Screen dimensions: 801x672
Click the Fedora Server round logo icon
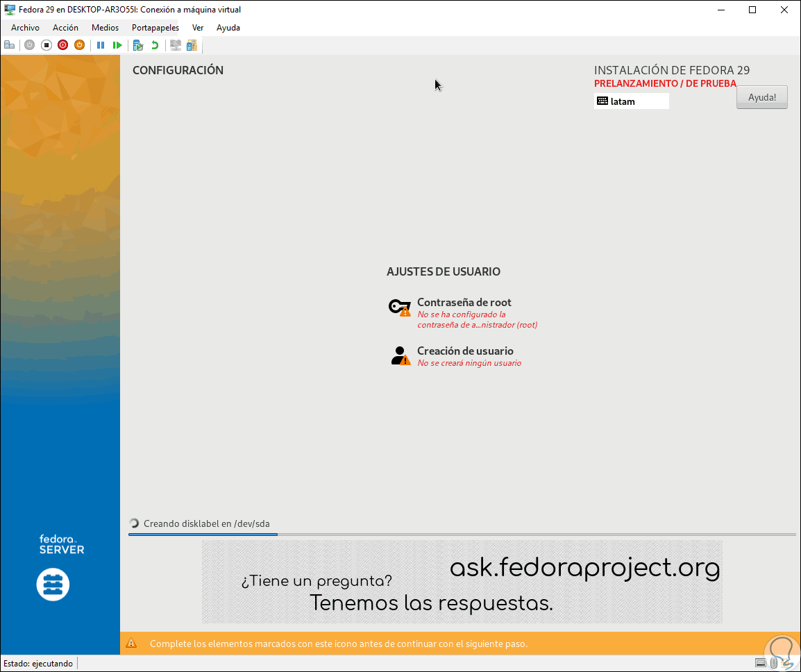pyautogui.click(x=53, y=584)
